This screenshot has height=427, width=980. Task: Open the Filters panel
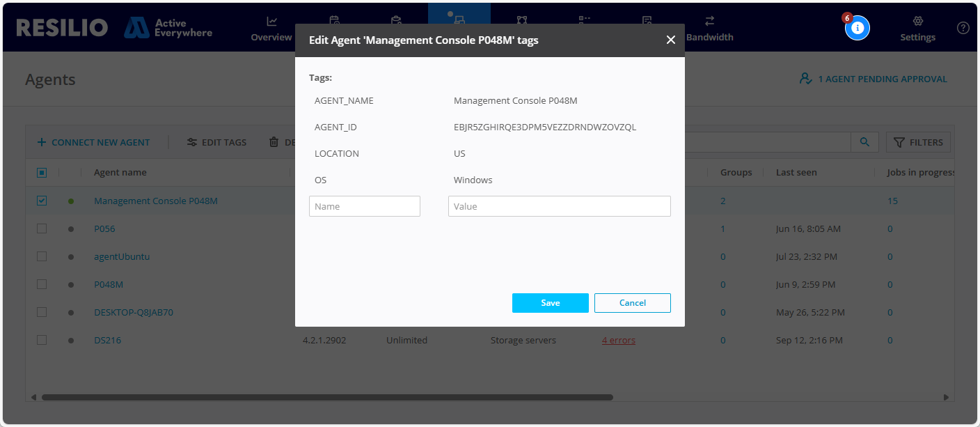[918, 142]
